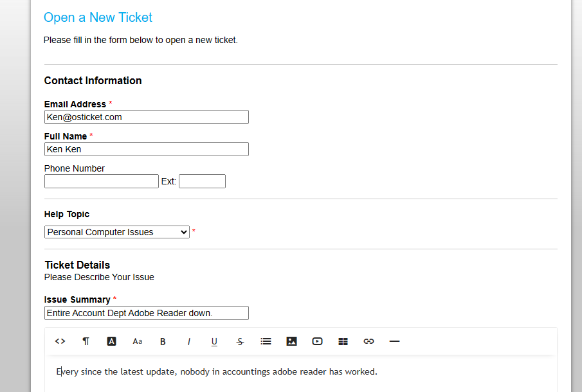Screen dimensions: 582x392
Task: Insert a bulleted list
Action: point(266,341)
